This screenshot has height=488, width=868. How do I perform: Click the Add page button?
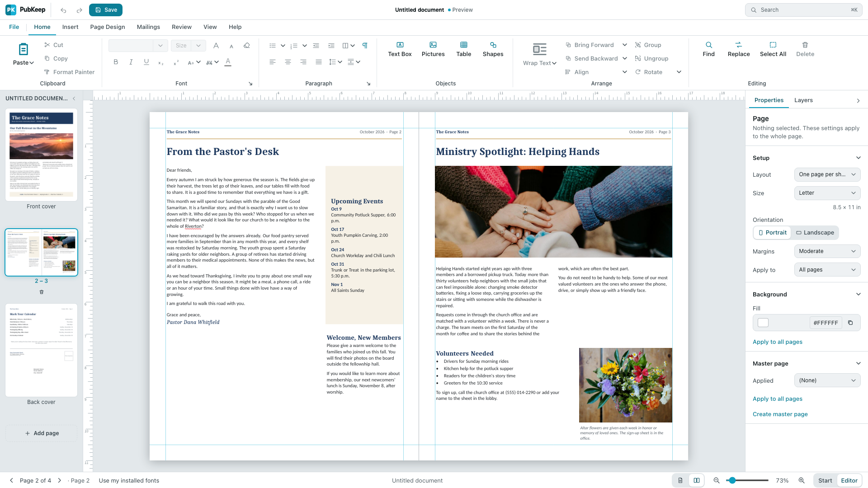(42, 433)
